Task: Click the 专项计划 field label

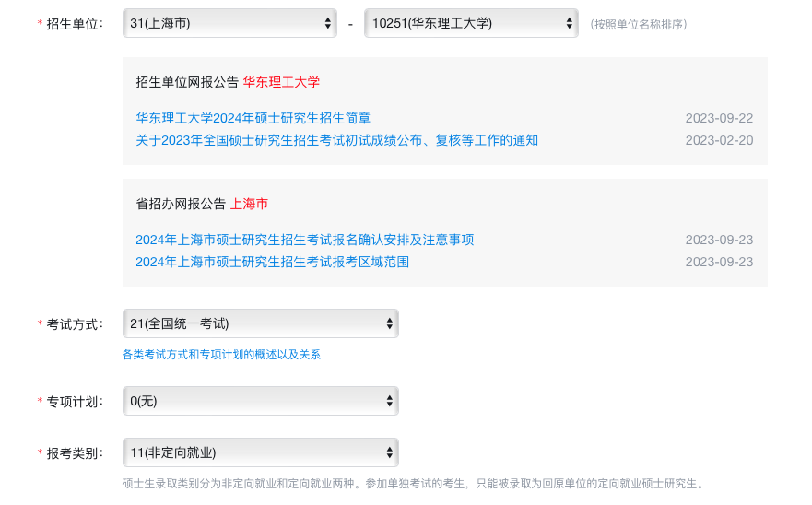Action: click(x=75, y=402)
